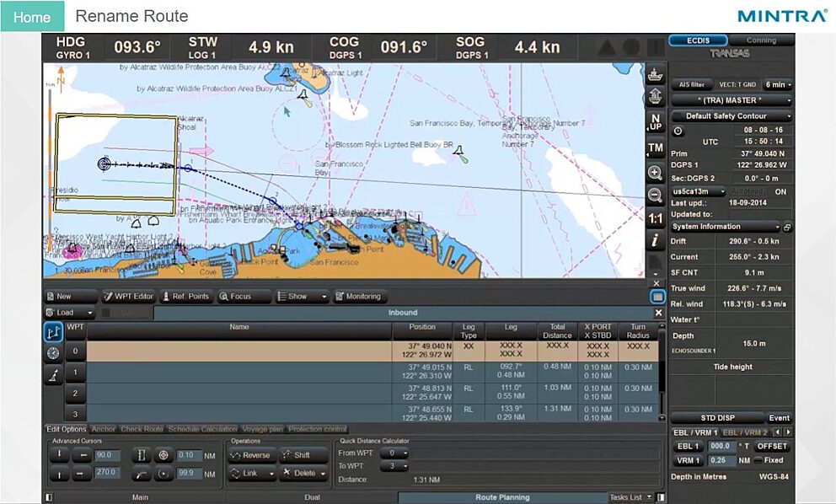Open the route schedule clock icon
This screenshot has width=836, height=504.
click(53, 353)
